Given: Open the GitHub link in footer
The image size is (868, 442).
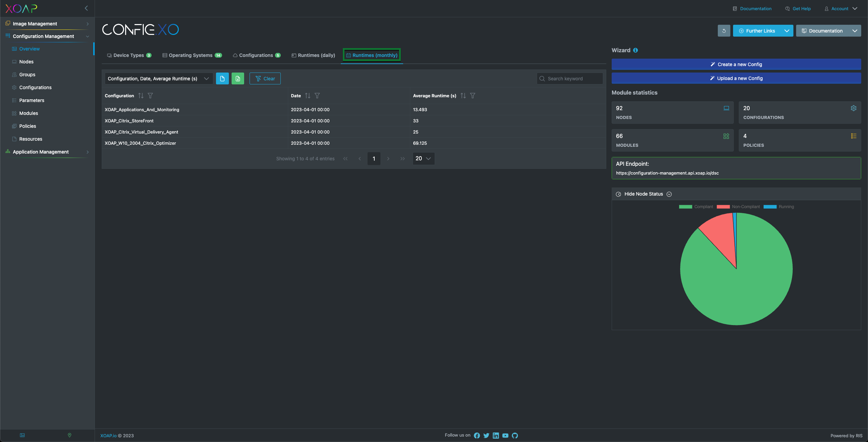Looking at the screenshot, I should [515, 436].
